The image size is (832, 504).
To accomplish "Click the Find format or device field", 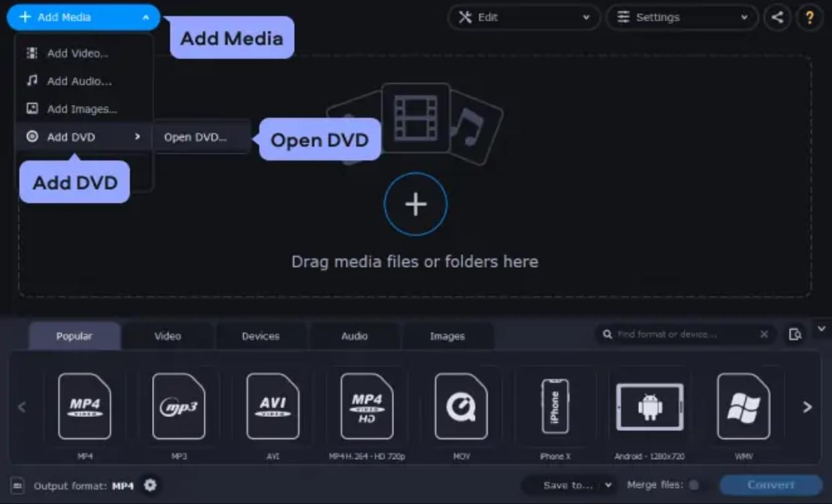I will pos(685,334).
